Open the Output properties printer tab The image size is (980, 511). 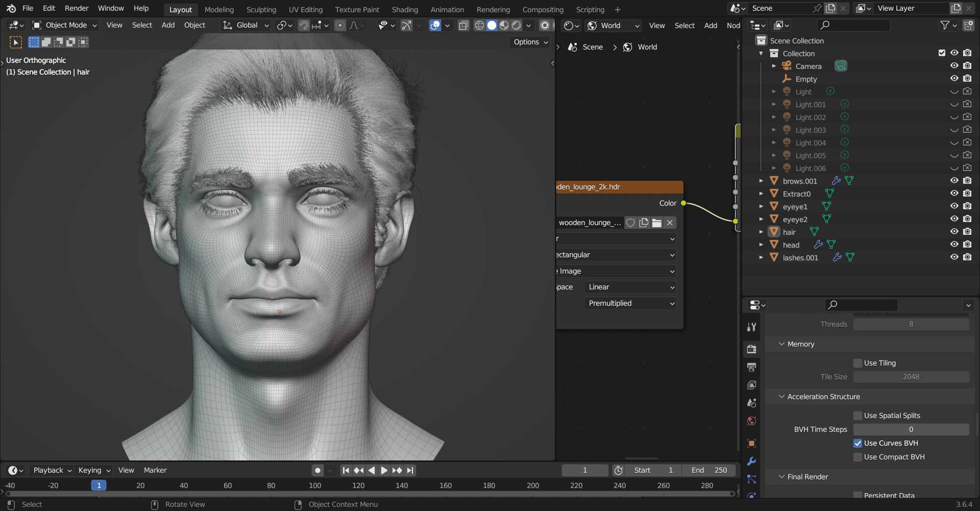coord(751,367)
